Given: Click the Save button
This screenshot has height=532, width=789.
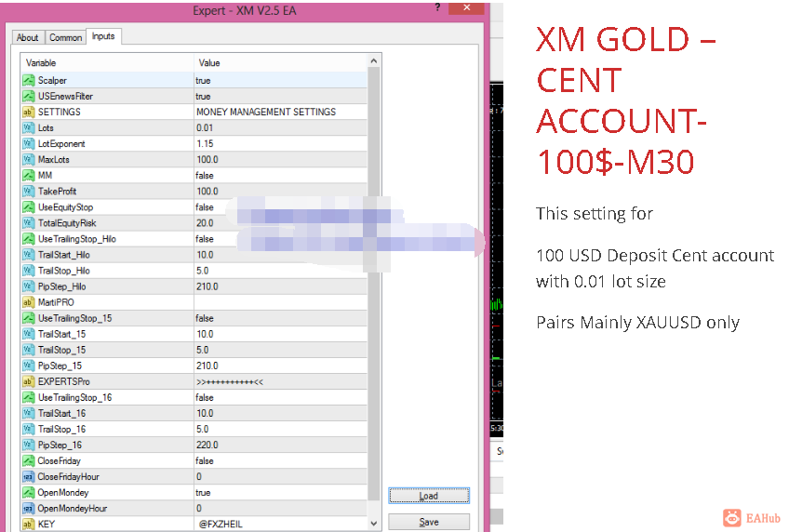Looking at the screenshot, I should tap(429, 522).
